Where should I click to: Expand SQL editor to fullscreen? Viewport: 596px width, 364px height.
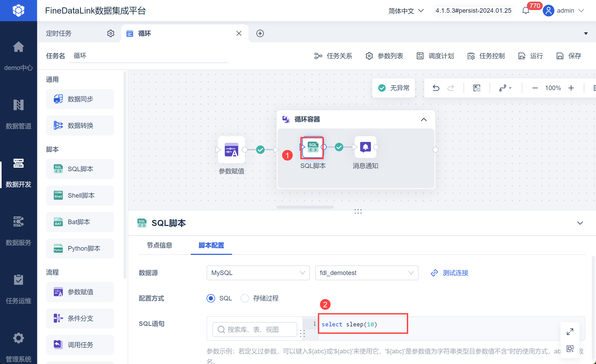coord(570,332)
